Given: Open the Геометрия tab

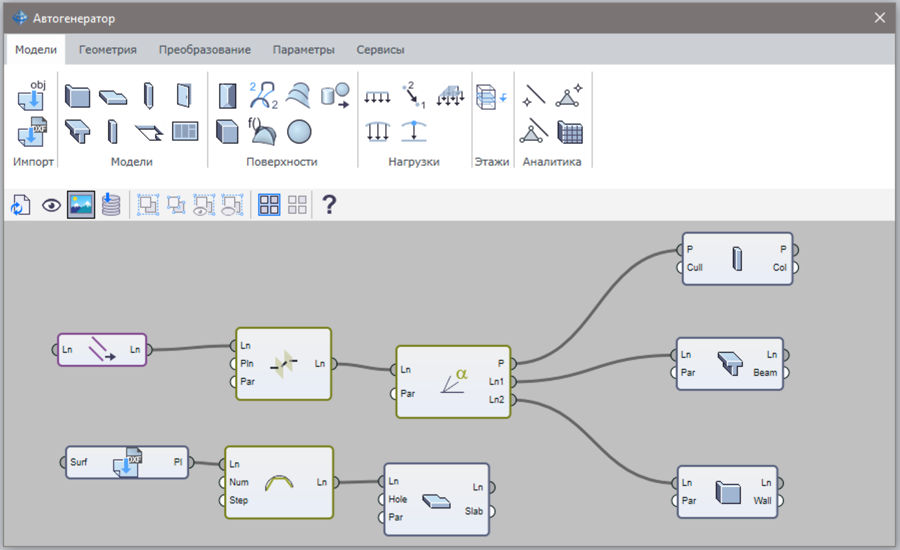Looking at the screenshot, I should coord(108,49).
